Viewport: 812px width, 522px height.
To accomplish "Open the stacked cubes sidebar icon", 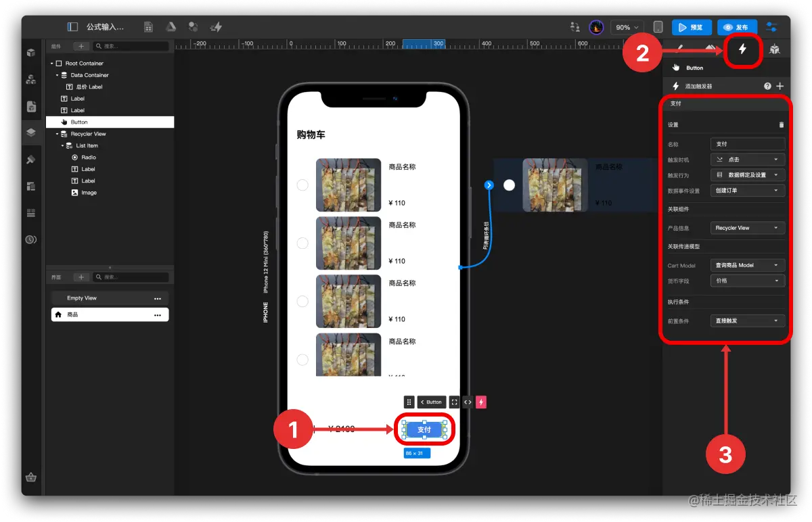I will pyautogui.click(x=30, y=79).
